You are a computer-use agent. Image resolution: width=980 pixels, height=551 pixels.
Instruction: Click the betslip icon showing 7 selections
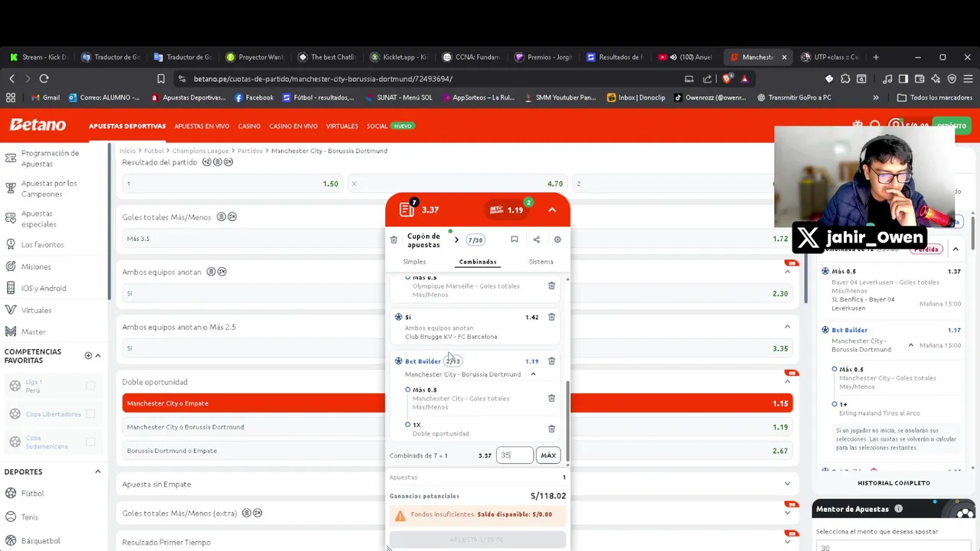click(409, 209)
